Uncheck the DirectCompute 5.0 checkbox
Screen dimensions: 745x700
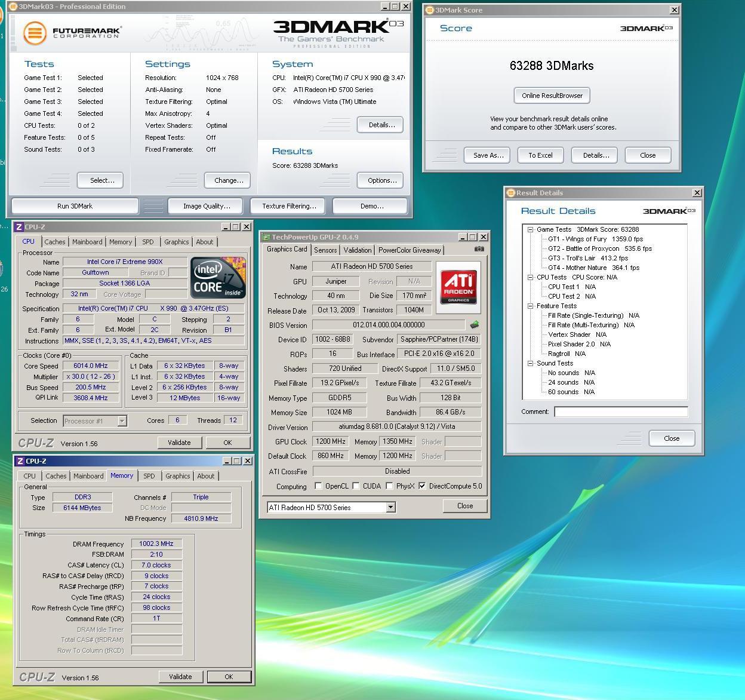(x=422, y=486)
